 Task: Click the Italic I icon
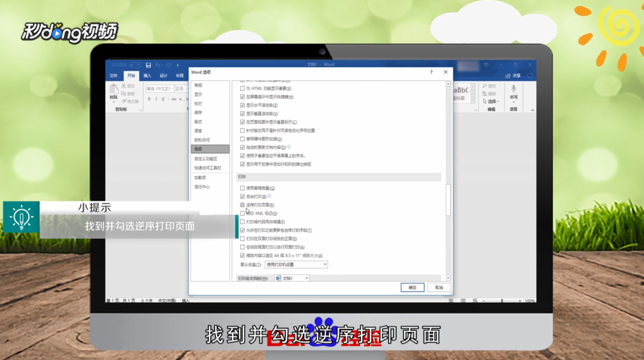pos(156,99)
